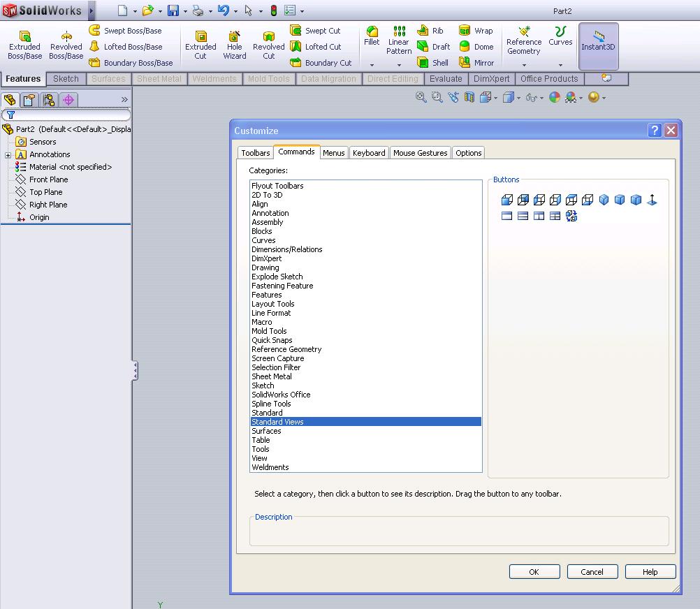Image resolution: width=700 pixels, height=609 pixels.
Task: Toggle the Section View icon
Action: click(469, 97)
